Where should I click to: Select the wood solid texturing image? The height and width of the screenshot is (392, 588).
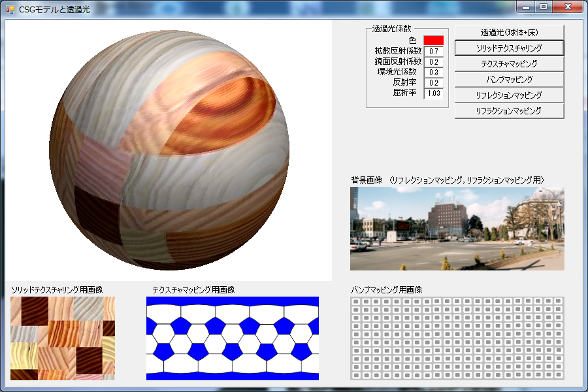(x=63, y=338)
